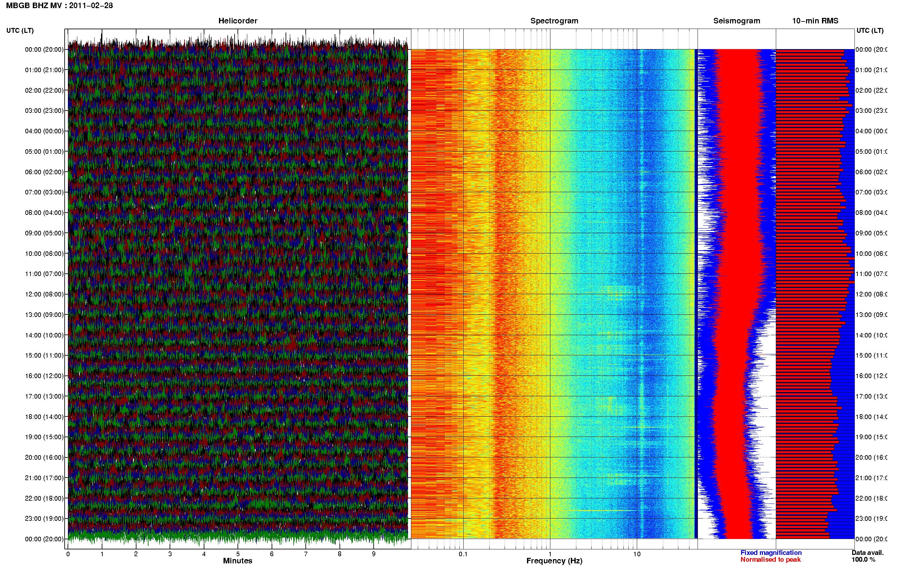Click the '06:00 (02:' label right of the RMS panel
Image resolution: width=924 pixels, height=578 pixels.
click(871, 172)
